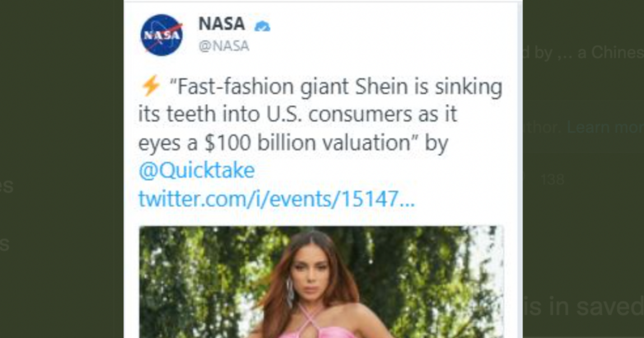
Task: Open the @NASA handle link
Action: pos(223,46)
